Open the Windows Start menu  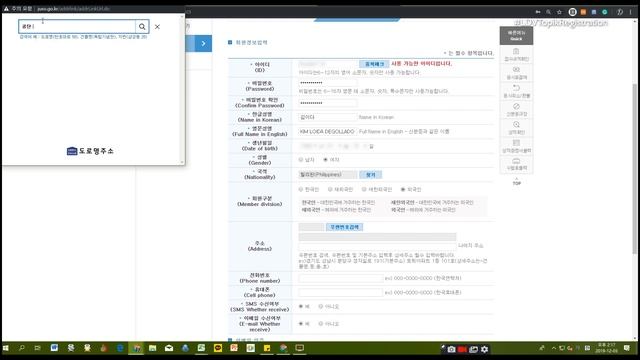coord(6,348)
